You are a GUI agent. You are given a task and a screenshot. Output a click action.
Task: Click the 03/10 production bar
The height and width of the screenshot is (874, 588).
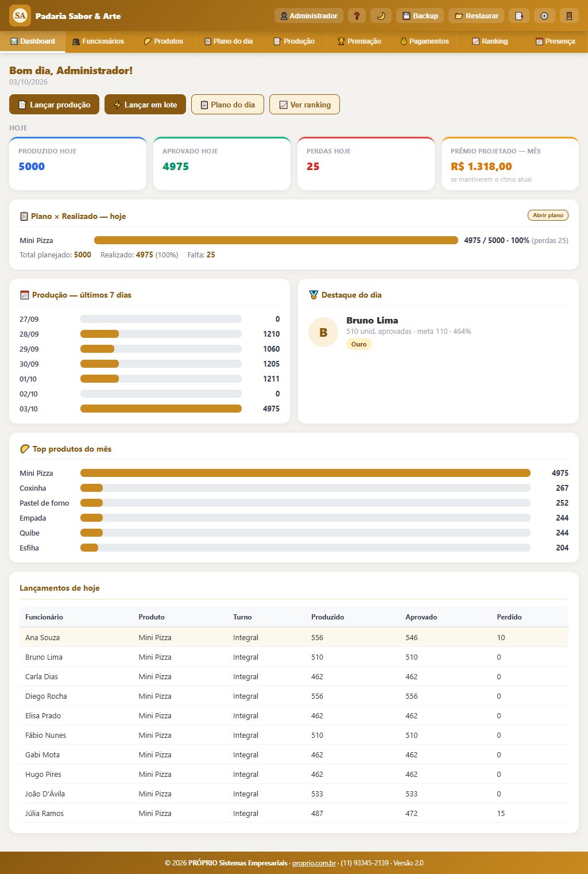click(161, 409)
